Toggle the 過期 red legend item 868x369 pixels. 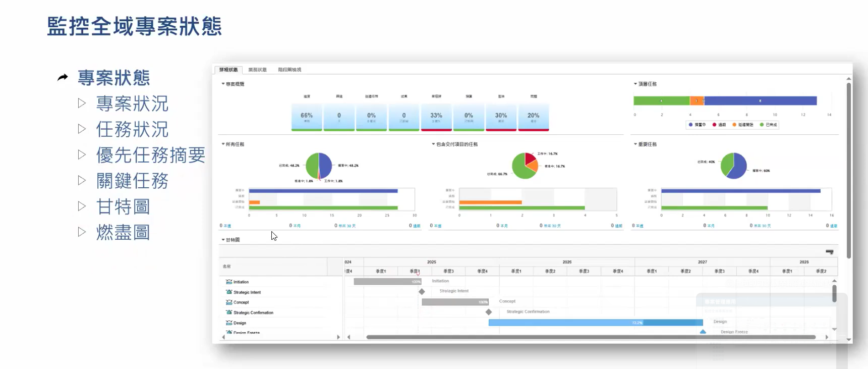pos(719,125)
